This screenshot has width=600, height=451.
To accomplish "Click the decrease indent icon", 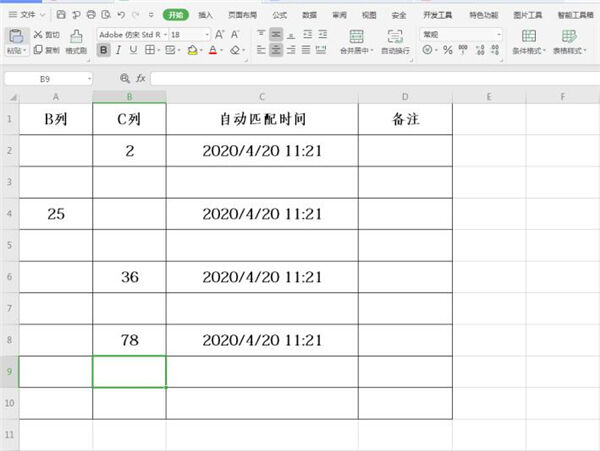I will pos(308,34).
